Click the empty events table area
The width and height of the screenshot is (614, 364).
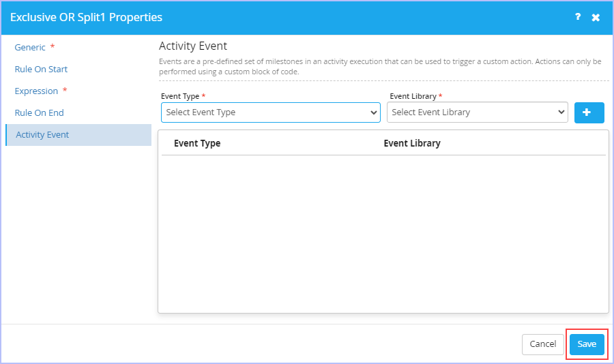coord(383,233)
